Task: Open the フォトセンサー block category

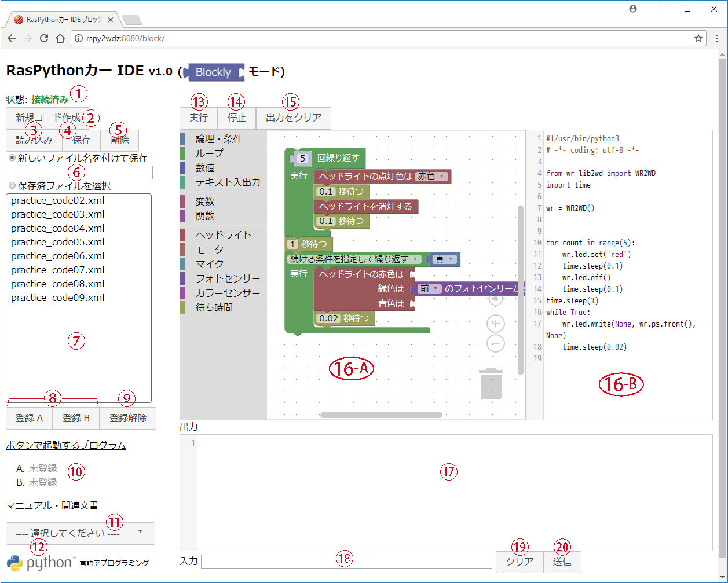Action: (223, 278)
